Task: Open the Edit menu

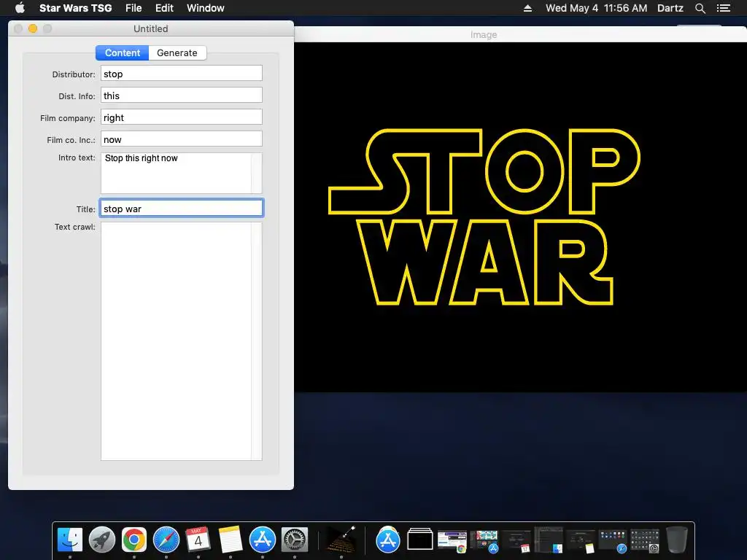Action: click(164, 8)
